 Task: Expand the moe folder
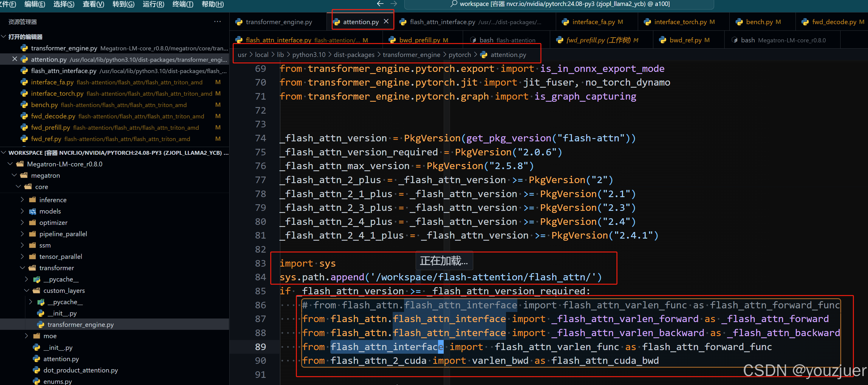(x=27, y=336)
